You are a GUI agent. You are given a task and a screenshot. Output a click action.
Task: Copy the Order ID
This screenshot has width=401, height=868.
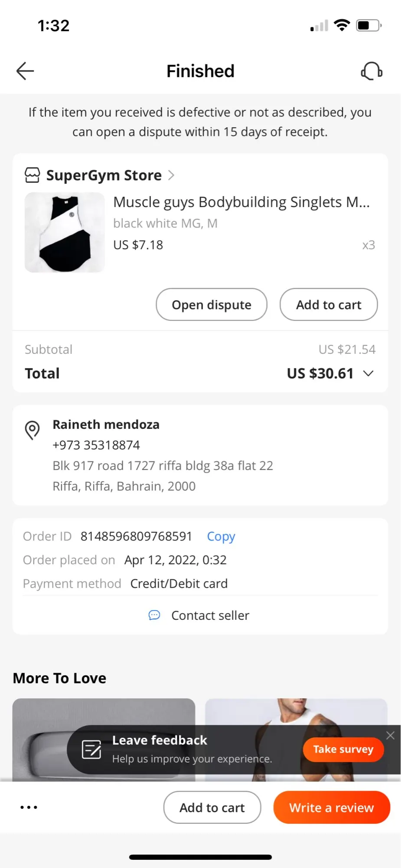[x=221, y=536]
